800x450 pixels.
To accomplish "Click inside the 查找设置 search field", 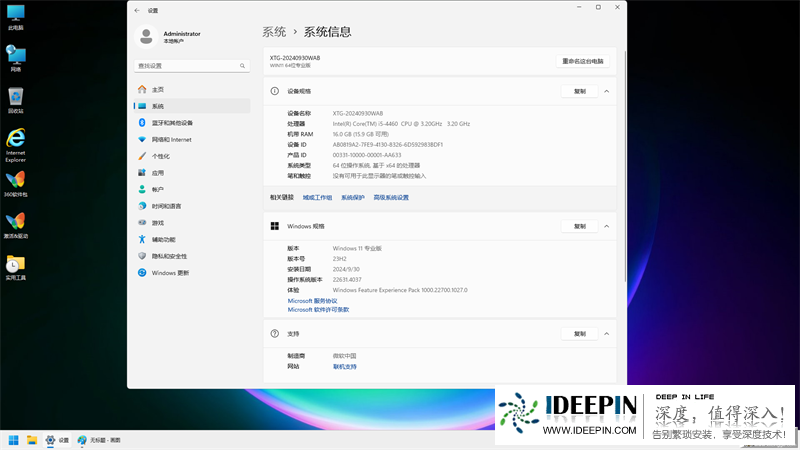I will [192, 66].
